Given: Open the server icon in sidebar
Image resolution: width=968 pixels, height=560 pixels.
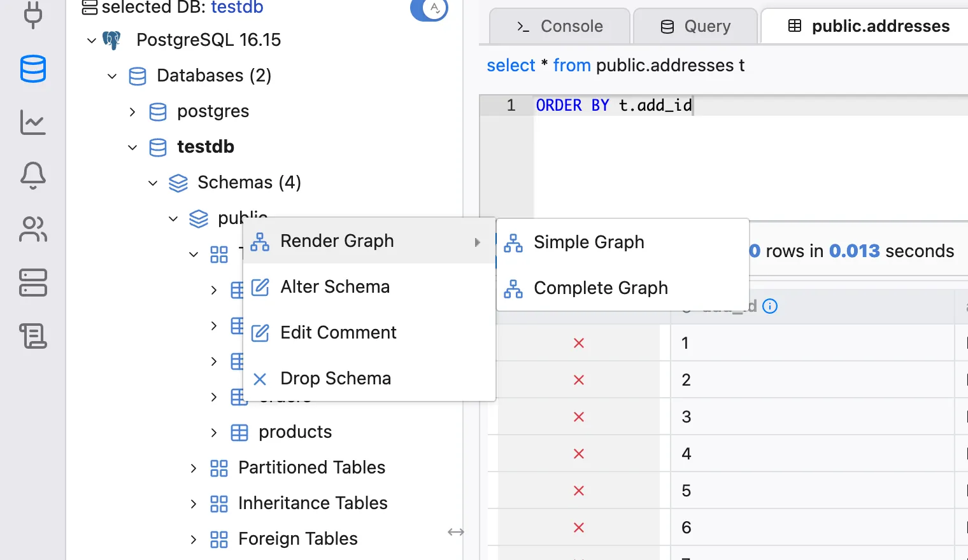Looking at the screenshot, I should pos(33,283).
